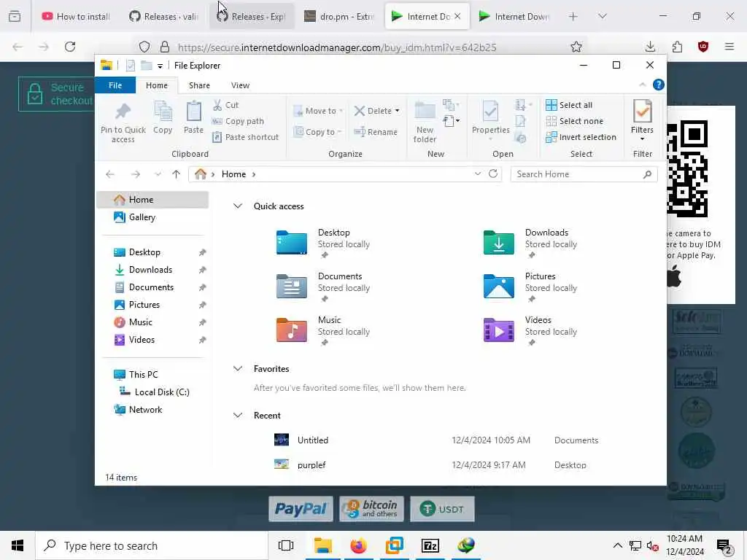Select the Music folder in Quick access
747x560 pixels.
[x=324, y=331]
